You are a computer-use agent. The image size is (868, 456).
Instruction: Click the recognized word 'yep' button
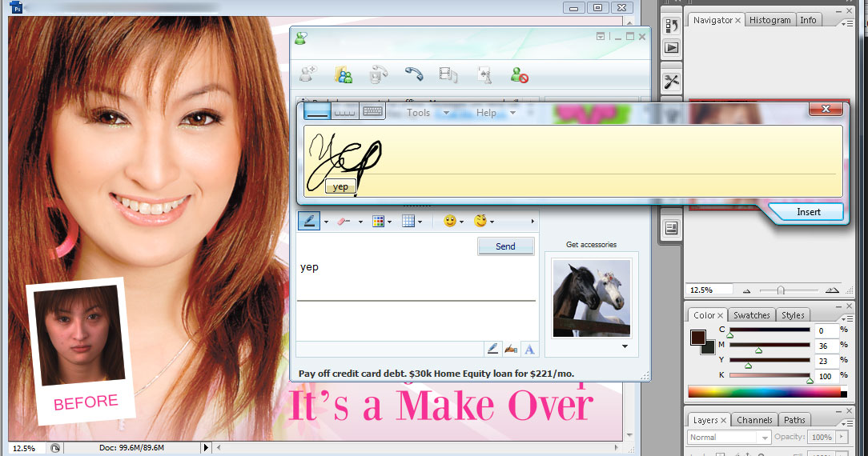(x=340, y=187)
